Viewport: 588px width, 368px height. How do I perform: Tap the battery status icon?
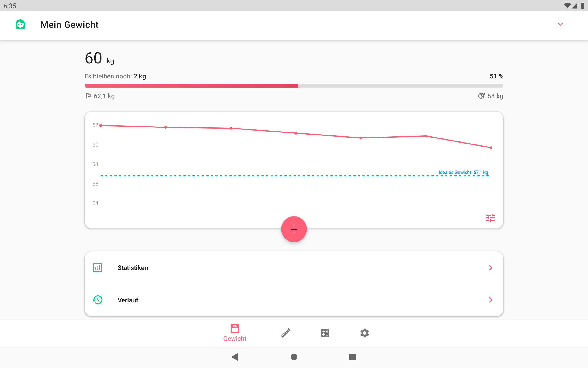[x=582, y=6]
